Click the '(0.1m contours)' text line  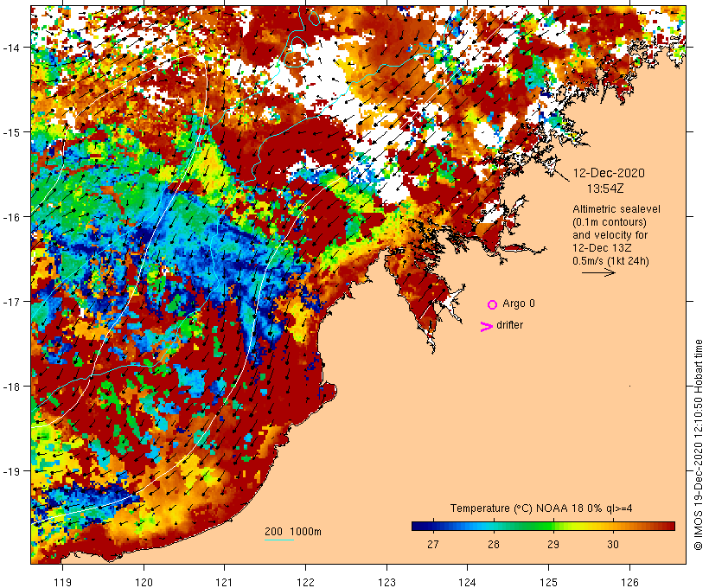(610, 222)
